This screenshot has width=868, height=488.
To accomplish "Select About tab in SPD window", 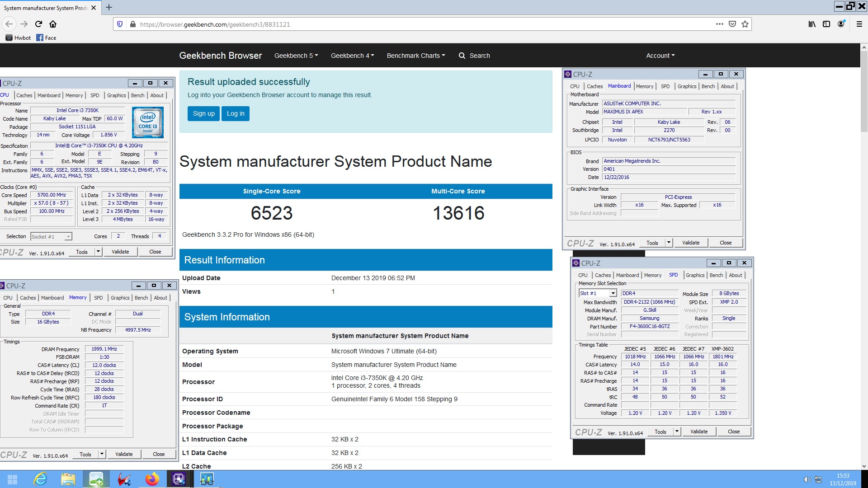I will click(x=736, y=275).
